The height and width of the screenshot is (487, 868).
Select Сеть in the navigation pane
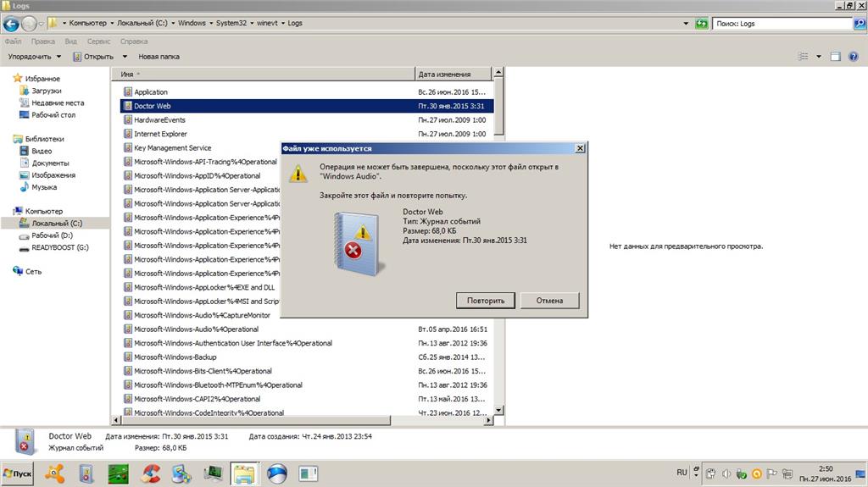33,272
